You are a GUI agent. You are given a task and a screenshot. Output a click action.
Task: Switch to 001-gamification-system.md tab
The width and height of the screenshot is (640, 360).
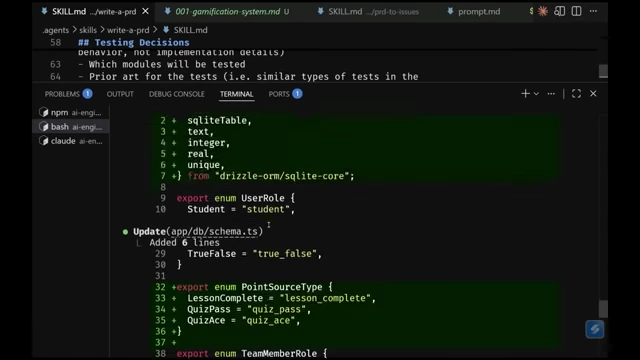(x=227, y=11)
